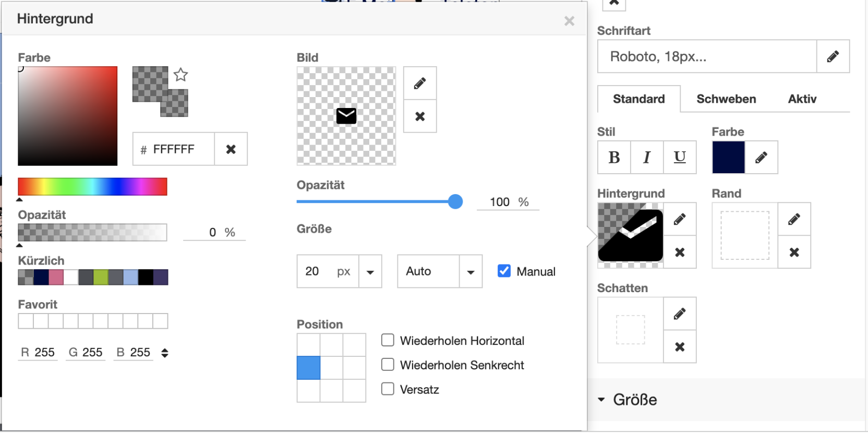The height and width of the screenshot is (433, 868).
Task: Edit Schriftart font with pencil icon
Action: tap(833, 56)
